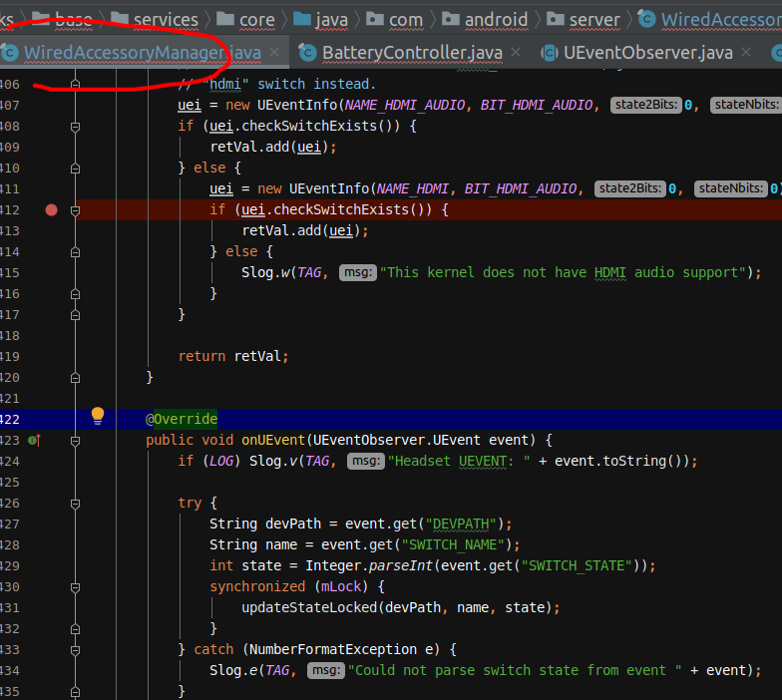Collapse the if block at line 412
Image resolution: width=782 pixels, height=700 pixels.
tap(76, 210)
